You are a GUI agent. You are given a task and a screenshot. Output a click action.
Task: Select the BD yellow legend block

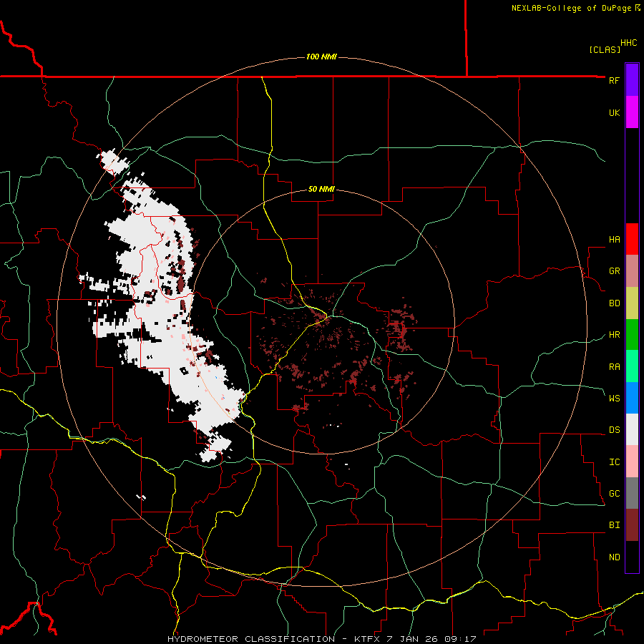(632, 303)
